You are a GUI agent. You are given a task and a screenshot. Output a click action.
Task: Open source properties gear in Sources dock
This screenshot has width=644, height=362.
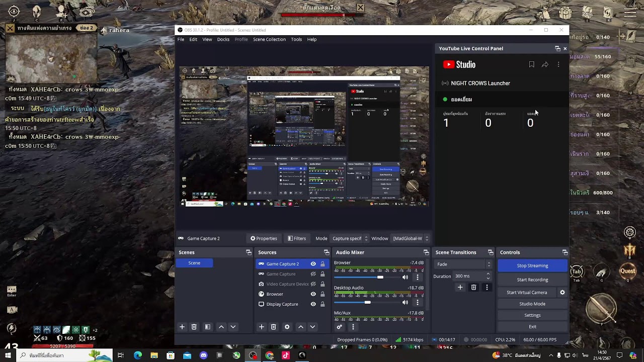click(x=287, y=327)
